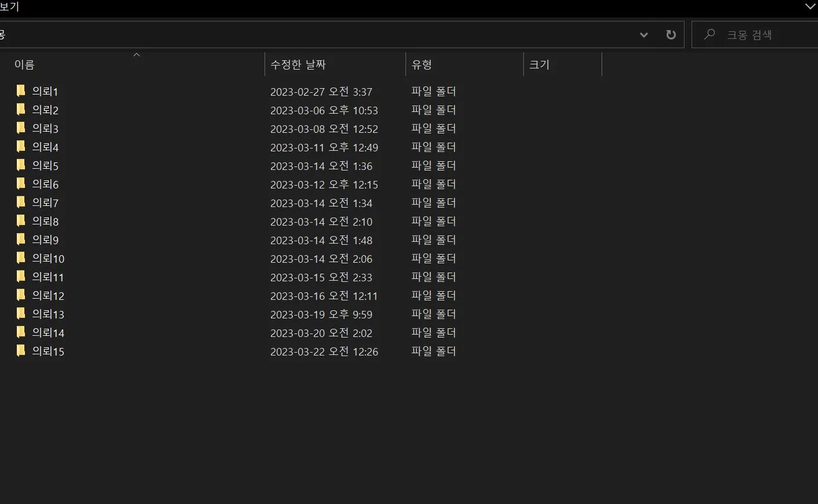The width and height of the screenshot is (818, 504).
Task: Select the folder name 의뢰14
Action: [x=48, y=333]
